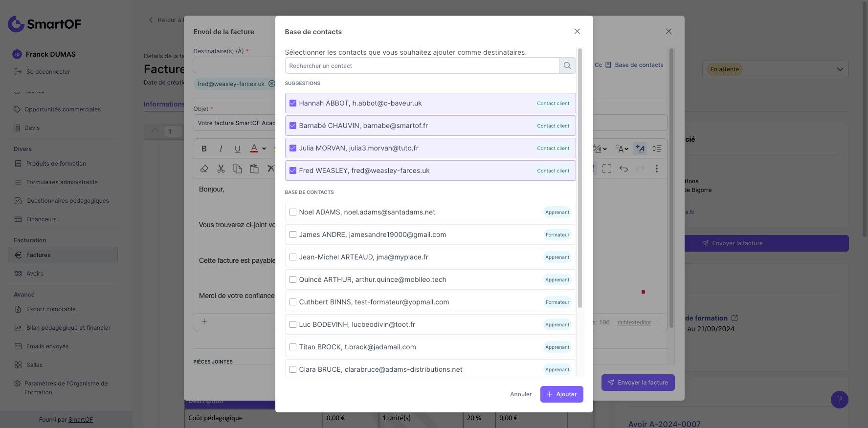Open the En attente status dropdown

pos(776,69)
